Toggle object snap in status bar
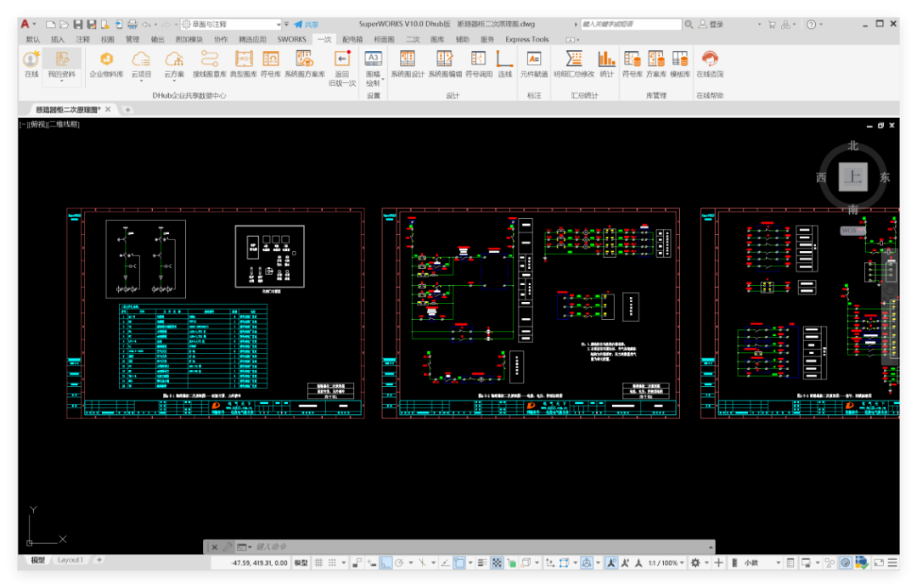 (459, 563)
